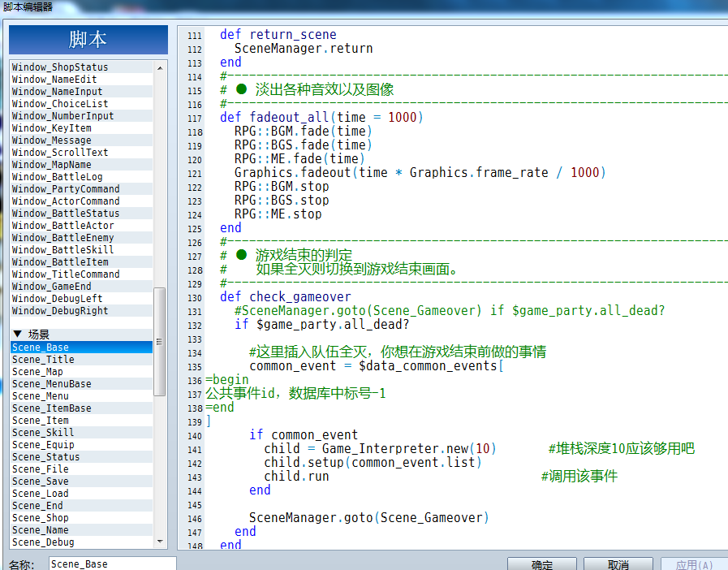The height and width of the screenshot is (570, 728).
Task: Select Scene_Save script
Action: (x=81, y=481)
